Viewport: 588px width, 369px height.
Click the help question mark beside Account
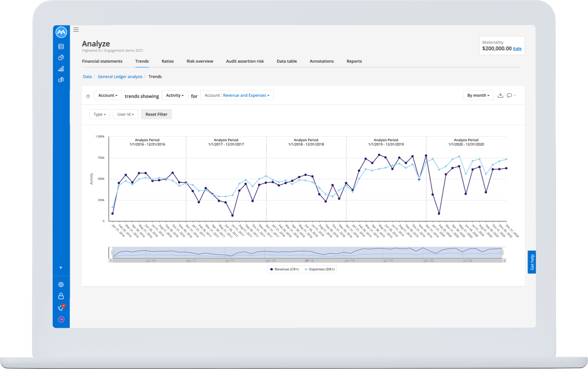pyautogui.click(x=88, y=96)
